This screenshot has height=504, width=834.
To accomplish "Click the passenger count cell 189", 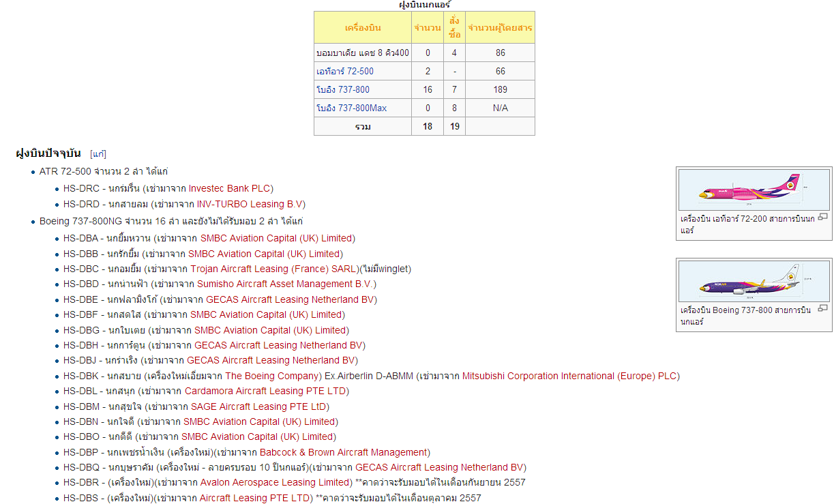I will [500, 89].
